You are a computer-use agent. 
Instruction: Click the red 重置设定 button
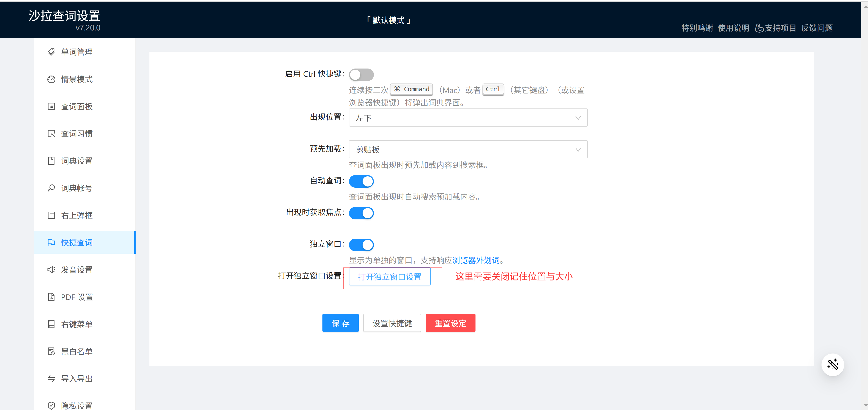450,323
